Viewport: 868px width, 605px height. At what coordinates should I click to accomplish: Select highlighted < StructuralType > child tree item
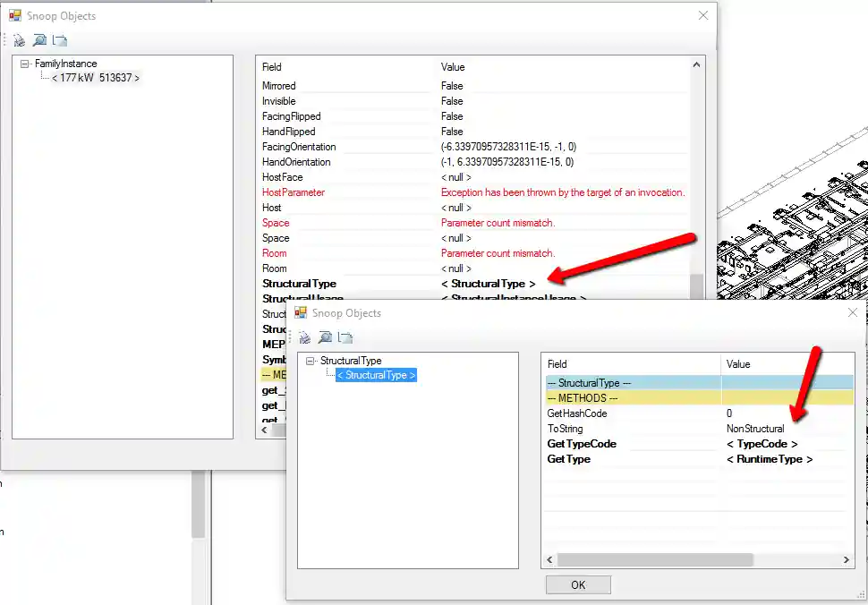point(376,375)
